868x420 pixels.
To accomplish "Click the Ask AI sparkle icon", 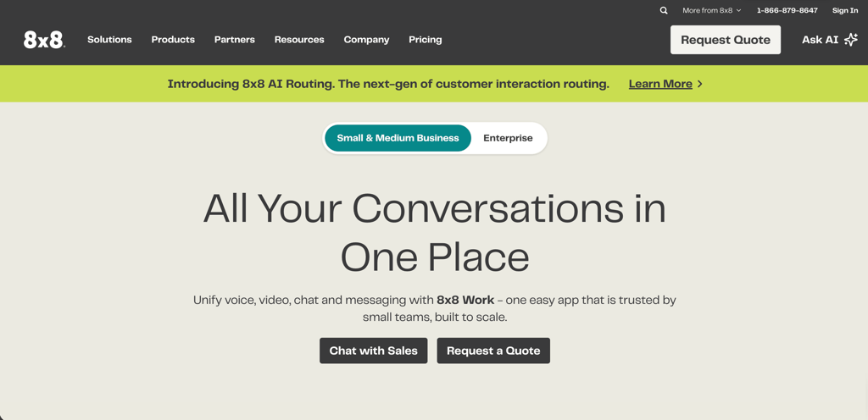I will [x=851, y=40].
